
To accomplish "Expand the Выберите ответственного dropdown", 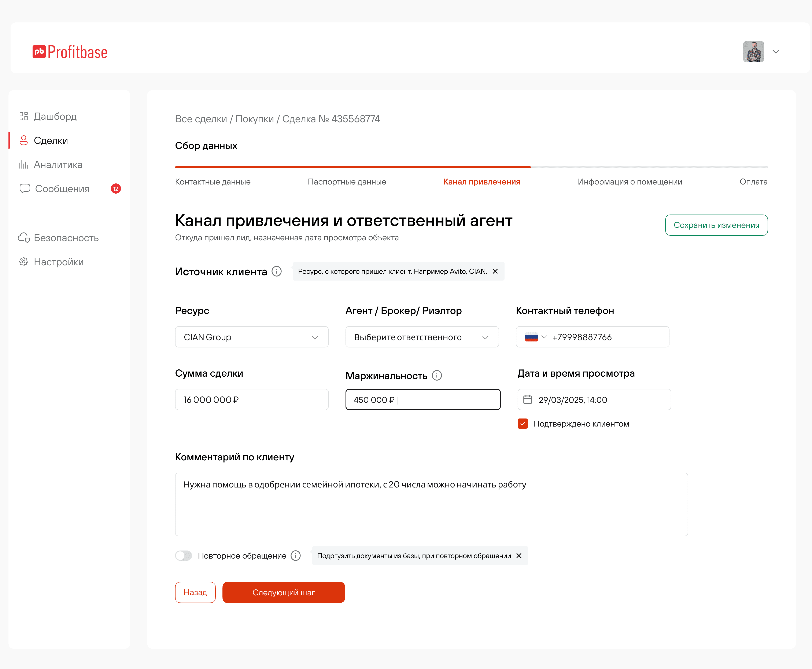I will click(422, 337).
